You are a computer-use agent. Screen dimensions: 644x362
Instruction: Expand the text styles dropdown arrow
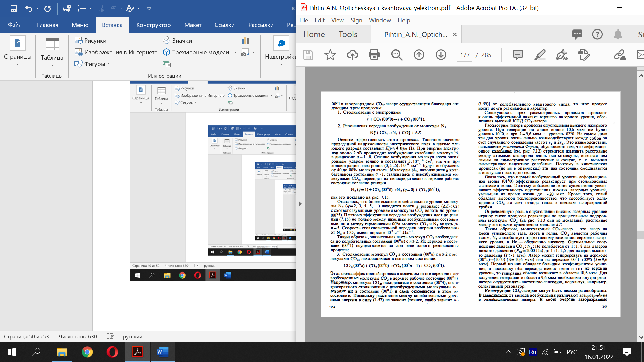click(x=138, y=8)
